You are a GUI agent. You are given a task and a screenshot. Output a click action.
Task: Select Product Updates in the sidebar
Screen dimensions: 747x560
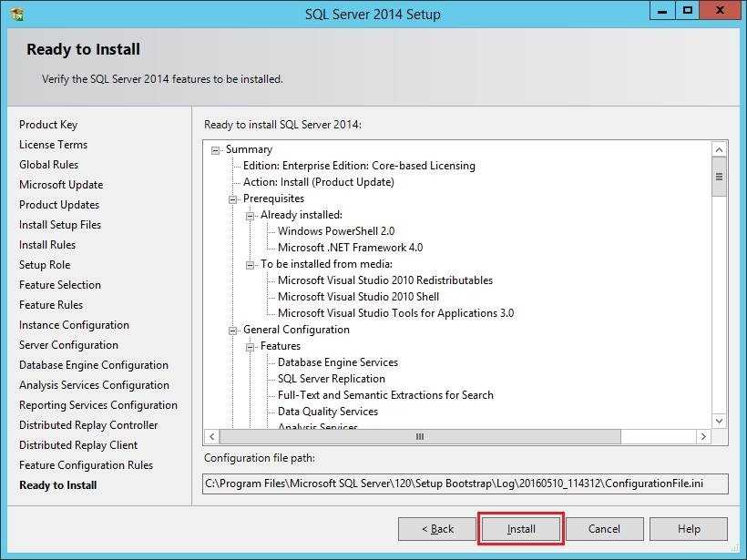59,205
